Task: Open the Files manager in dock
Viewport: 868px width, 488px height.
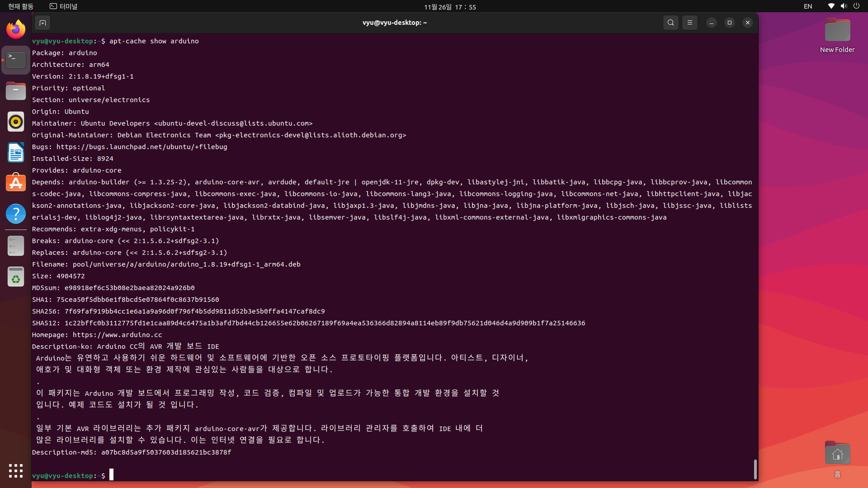Action: [16, 91]
